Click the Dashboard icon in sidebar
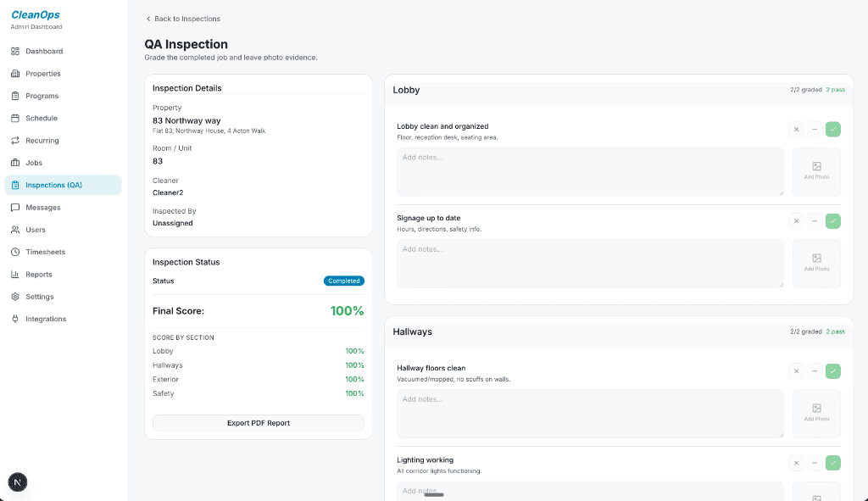The height and width of the screenshot is (501, 868). 15,52
